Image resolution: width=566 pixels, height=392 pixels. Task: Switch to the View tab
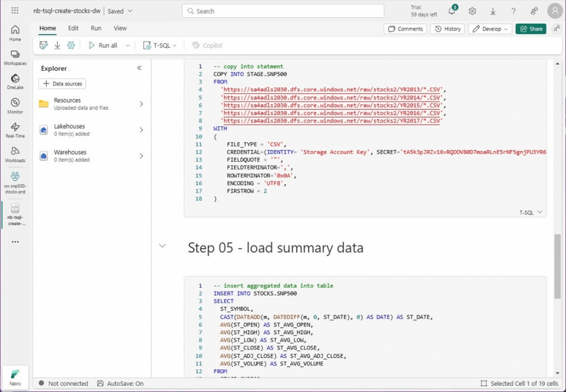pos(120,28)
